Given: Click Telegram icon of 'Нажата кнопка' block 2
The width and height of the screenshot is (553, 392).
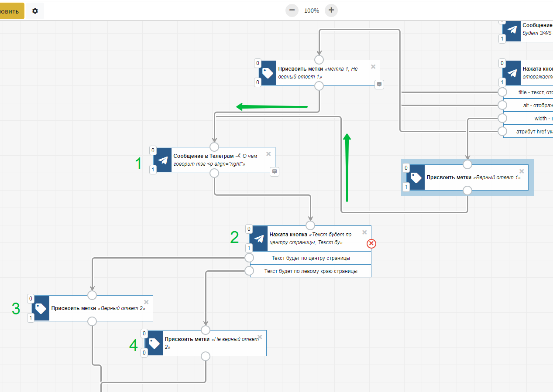Looking at the screenshot, I should (259, 239).
